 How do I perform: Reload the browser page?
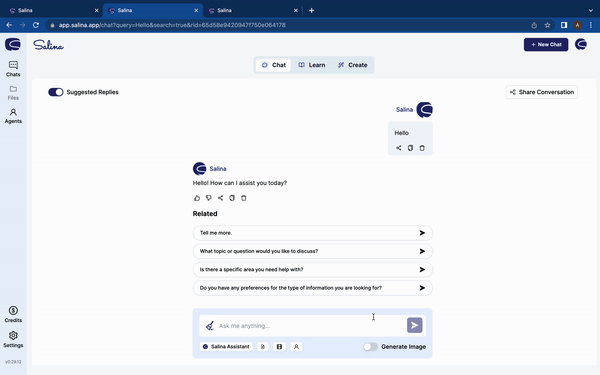[x=36, y=25]
